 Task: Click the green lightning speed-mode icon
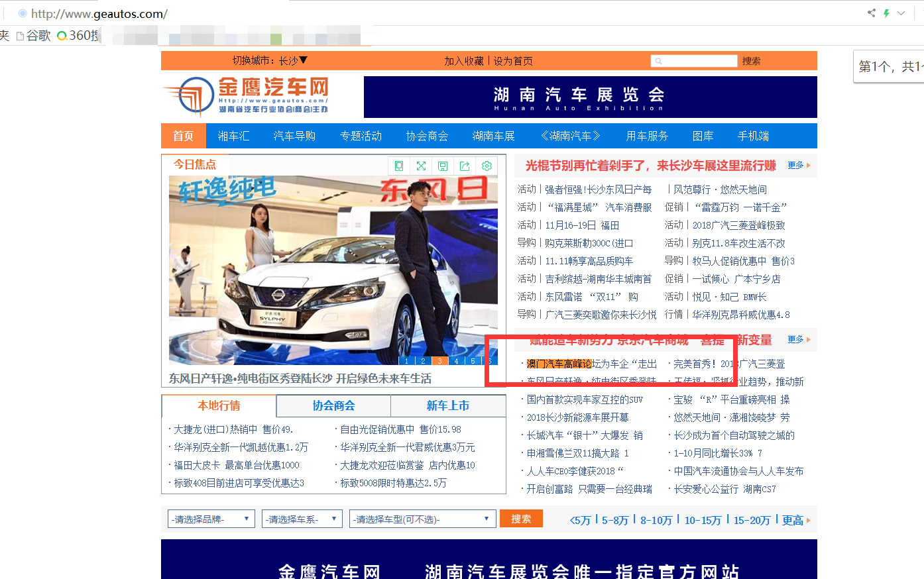886,13
